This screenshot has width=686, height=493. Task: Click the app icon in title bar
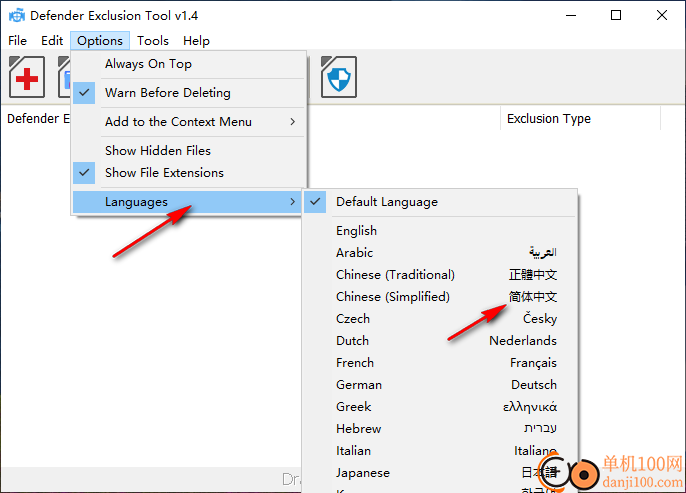pos(17,15)
